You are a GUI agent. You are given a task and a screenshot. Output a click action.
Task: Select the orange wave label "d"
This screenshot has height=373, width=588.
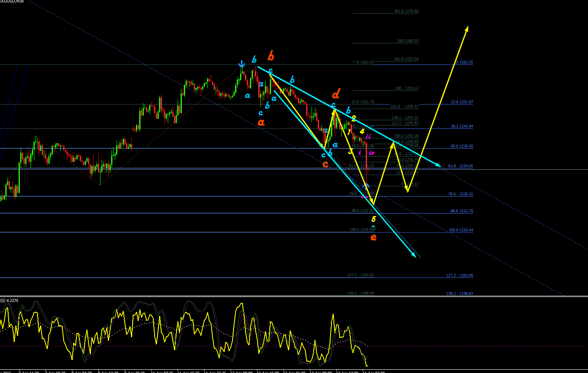point(336,94)
